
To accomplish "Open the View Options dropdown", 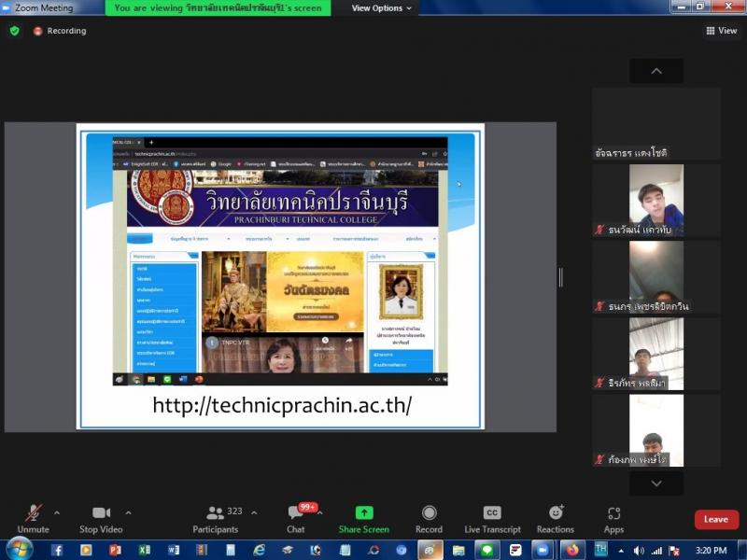I will [382, 8].
